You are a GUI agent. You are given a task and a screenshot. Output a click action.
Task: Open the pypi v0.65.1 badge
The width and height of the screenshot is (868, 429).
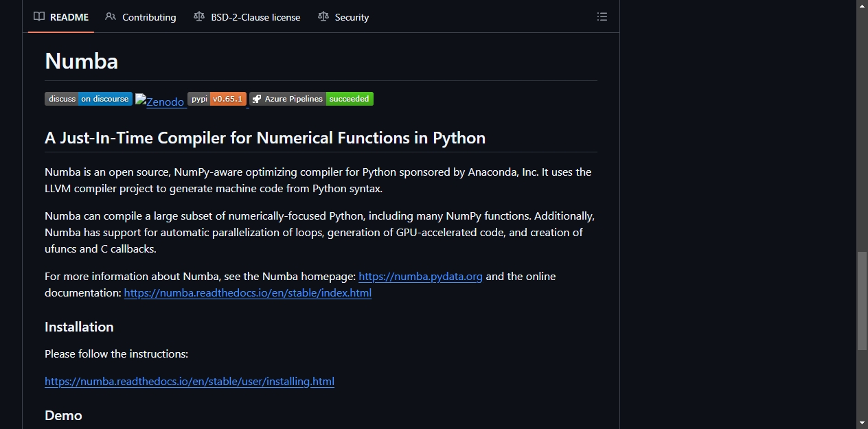click(x=217, y=99)
